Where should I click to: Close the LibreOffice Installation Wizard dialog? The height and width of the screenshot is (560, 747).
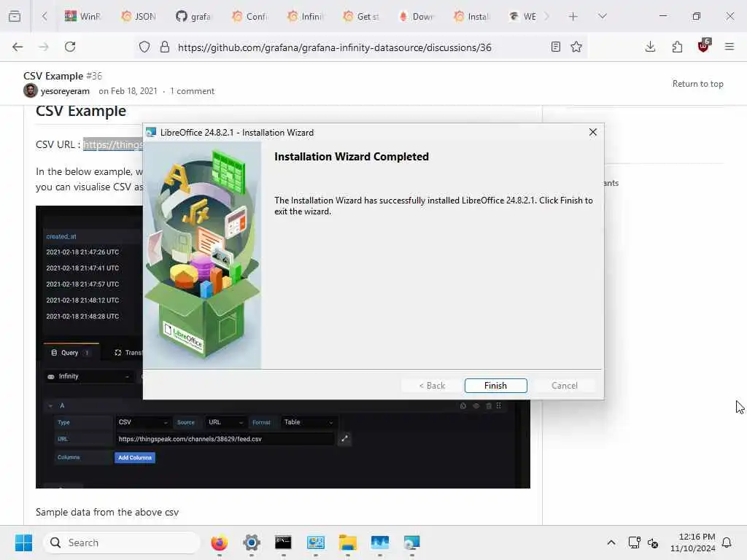point(592,133)
